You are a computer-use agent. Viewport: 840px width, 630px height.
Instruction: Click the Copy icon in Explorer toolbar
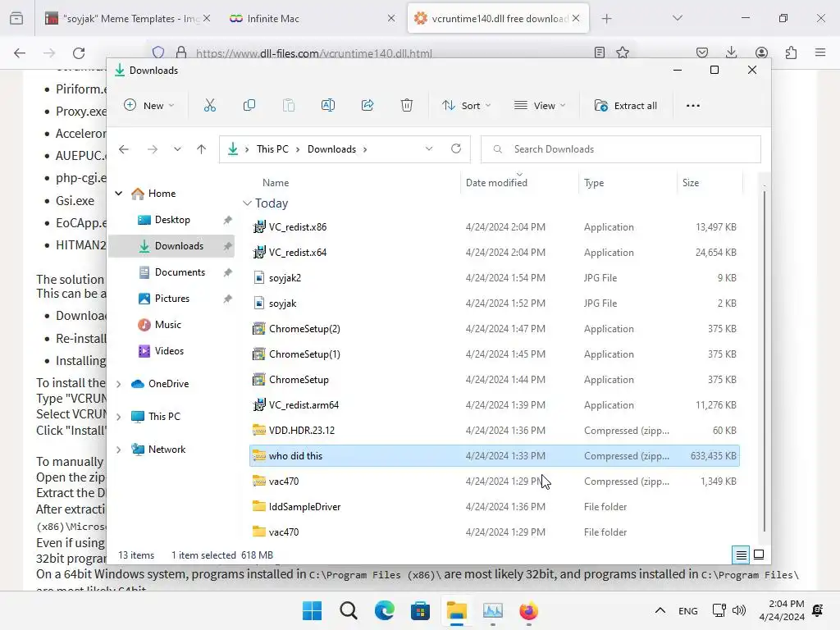click(249, 106)
